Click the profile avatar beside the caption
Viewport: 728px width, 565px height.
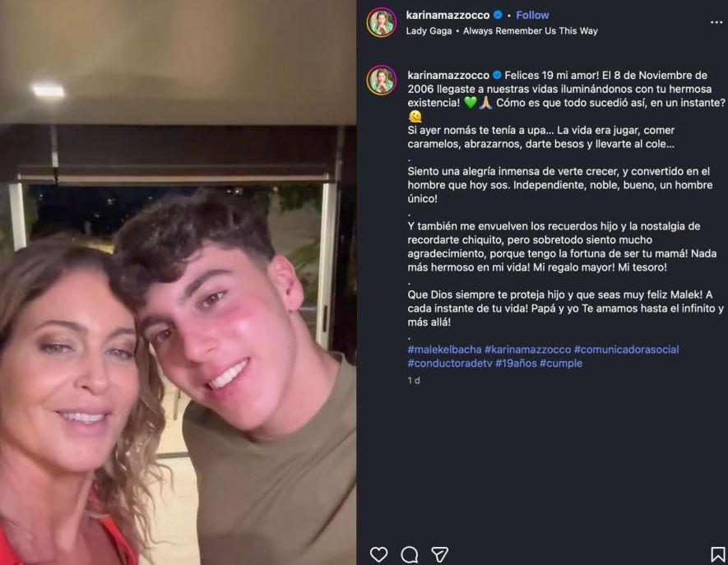(382, 80)
